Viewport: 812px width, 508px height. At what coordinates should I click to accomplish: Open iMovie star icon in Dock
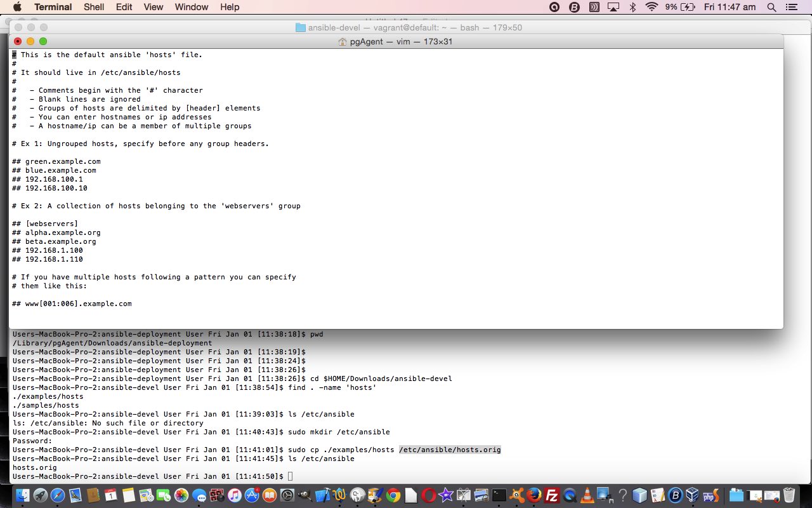click(x=446, y=495)
